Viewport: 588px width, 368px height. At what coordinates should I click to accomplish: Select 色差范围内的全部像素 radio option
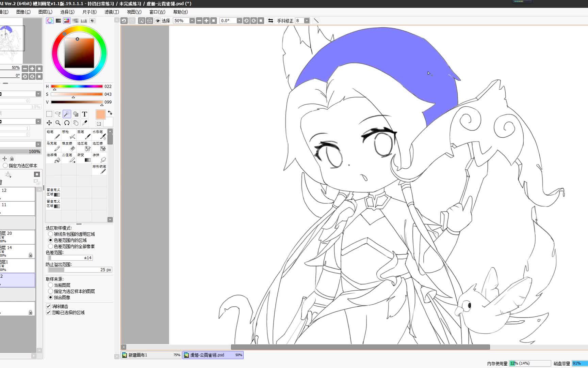pyautogui.click(x=51, y=246)
